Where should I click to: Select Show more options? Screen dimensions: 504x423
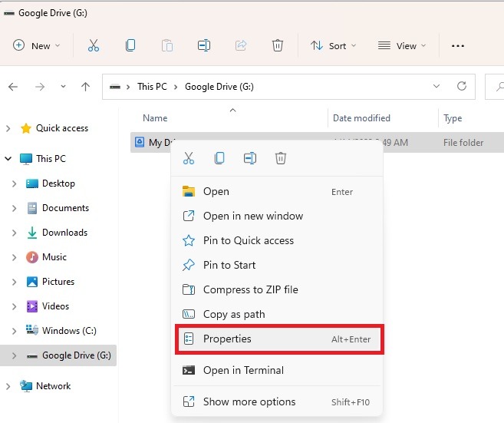coord(277,402)
